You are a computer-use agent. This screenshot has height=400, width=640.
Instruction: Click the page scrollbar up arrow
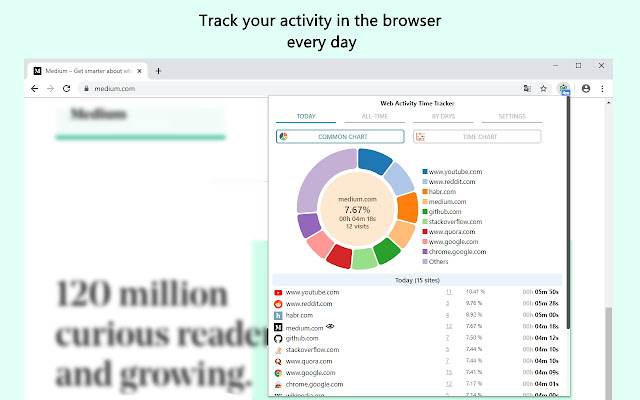(609, 103)
